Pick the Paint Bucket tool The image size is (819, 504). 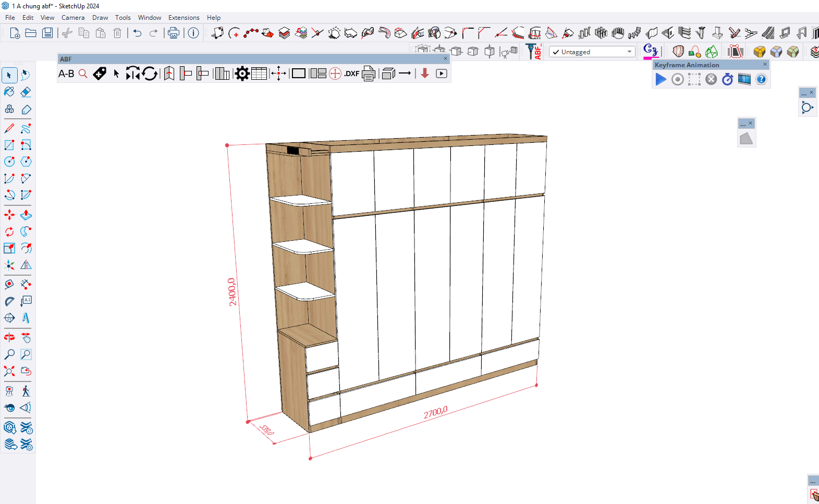click(x=9, y=92)
